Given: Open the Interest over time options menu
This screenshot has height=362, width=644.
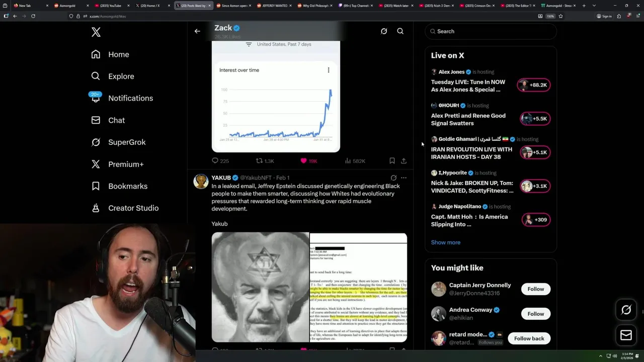Looking at the screenshot, I should click(x=329, y=70).
